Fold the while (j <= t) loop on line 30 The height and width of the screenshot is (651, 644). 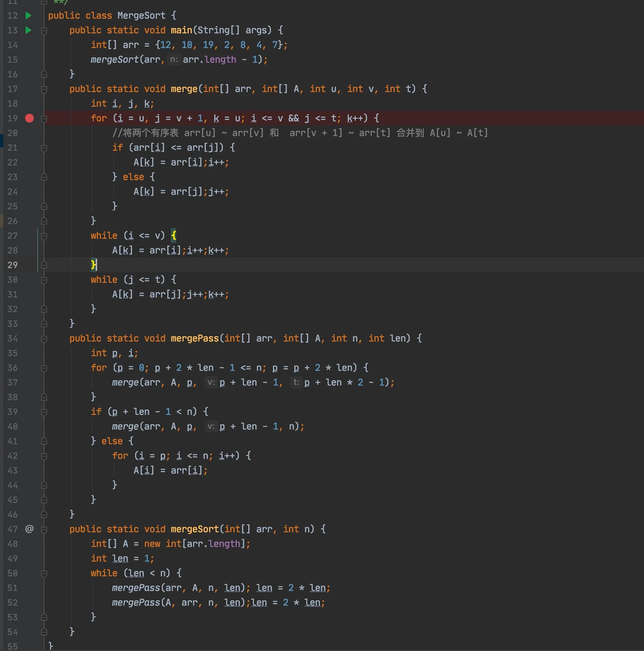tap(44, 280)
